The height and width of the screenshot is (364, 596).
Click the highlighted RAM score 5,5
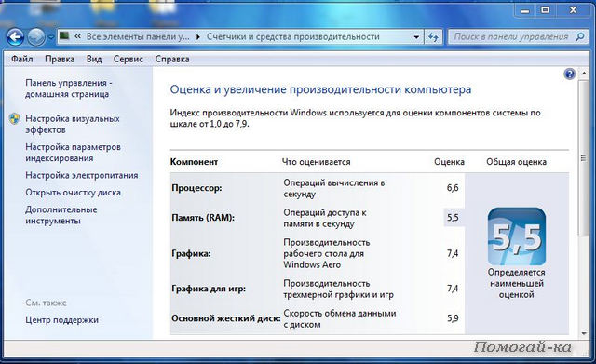(454, 218)
